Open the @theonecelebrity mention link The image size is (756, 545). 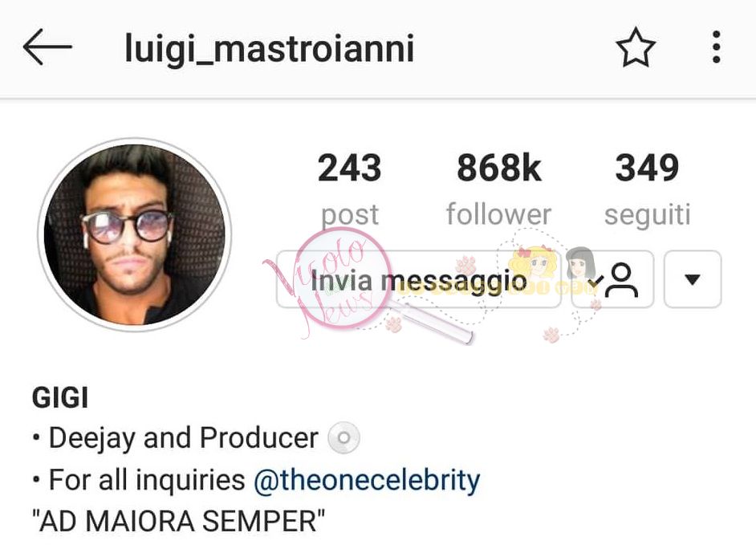367,480
